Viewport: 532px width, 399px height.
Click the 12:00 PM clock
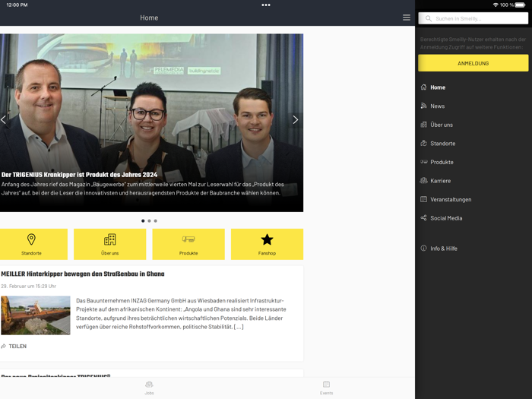(17, 5)
